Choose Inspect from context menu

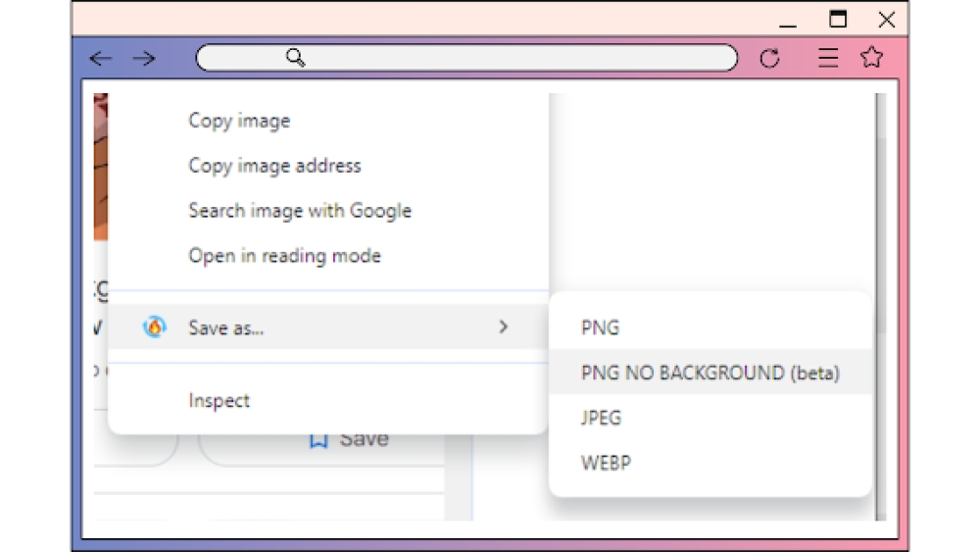(x=328, y=400)
